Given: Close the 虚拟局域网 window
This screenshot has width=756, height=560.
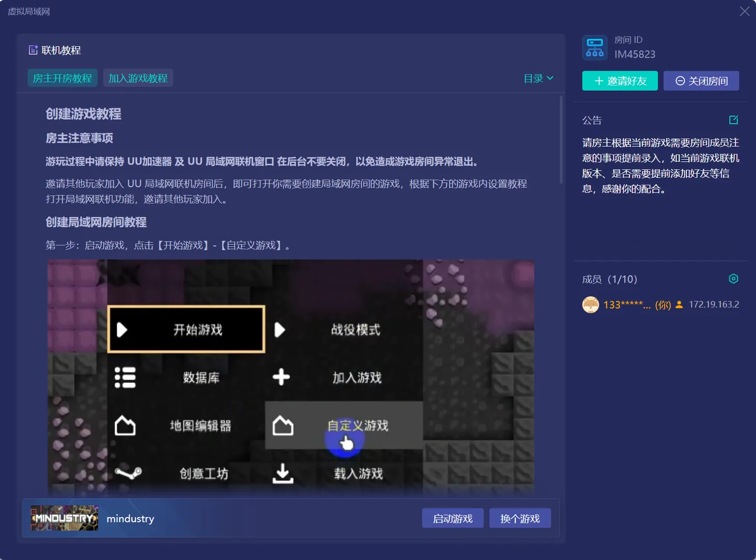Looking at the screenshot, I should tap(745, 11).
